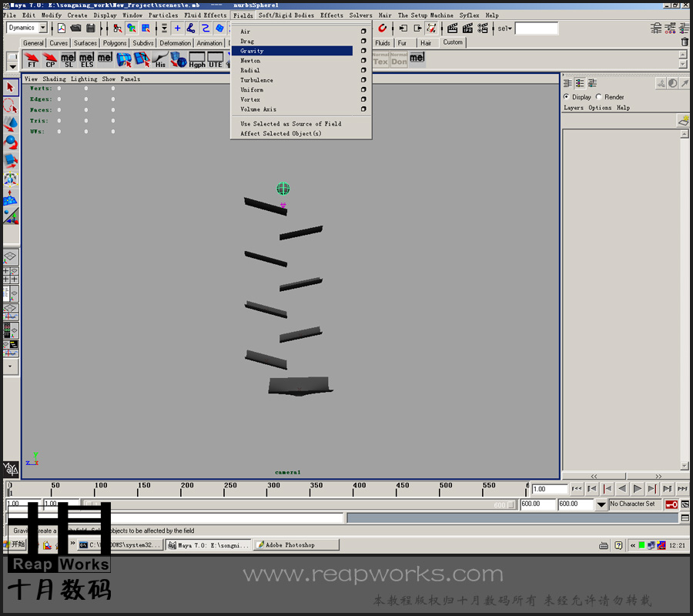The width and height of the screenshot is (693, 616).
Task: Click frame 300 on the time slider
Action: click(x=267, y=489)
